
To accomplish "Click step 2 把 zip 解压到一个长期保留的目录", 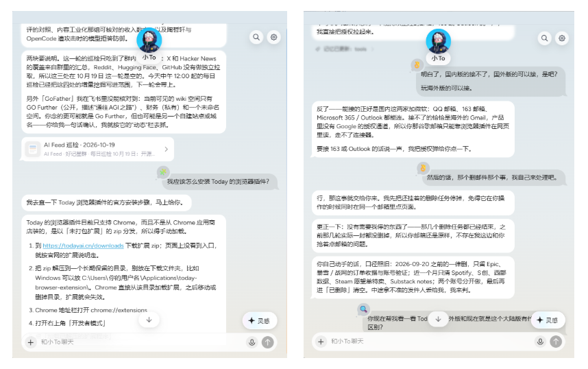I will pos(123,283).
